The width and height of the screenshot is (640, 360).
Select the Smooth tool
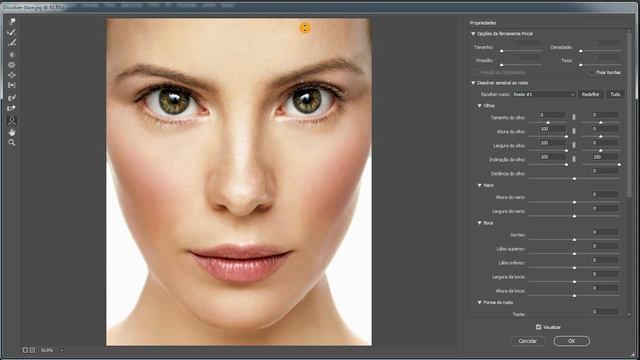(x=12, y=43)
